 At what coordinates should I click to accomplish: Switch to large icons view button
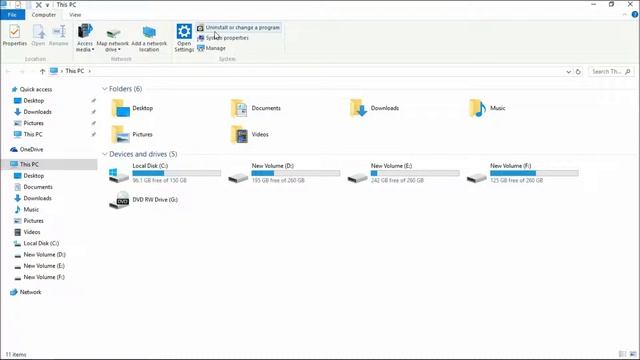(x=633, y=354)
